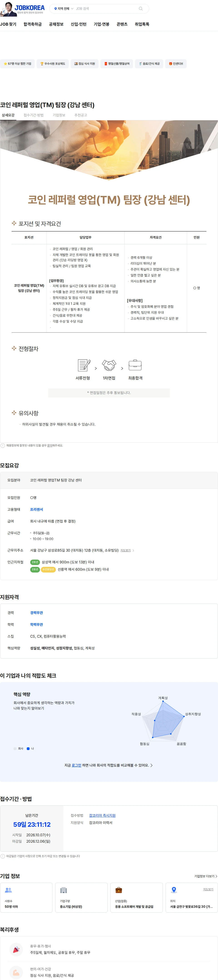Expand the chevron next to 지도보기 address
Image resolution: width=218 pixels, height=980 pixels.
pos(133,550)
